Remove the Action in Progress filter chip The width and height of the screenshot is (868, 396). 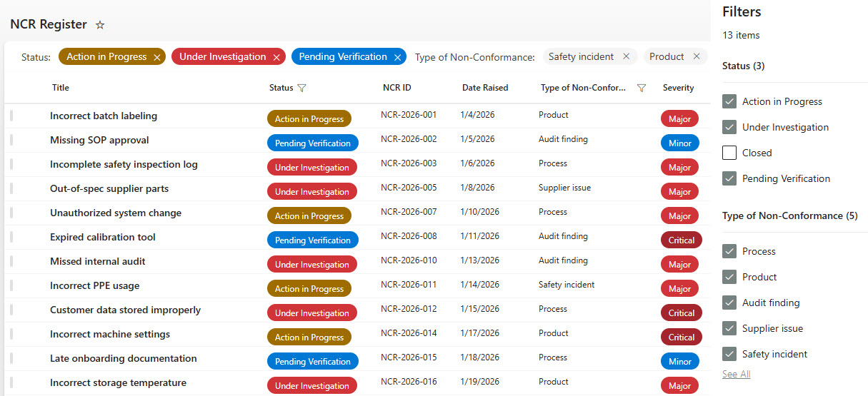point(157,57)
